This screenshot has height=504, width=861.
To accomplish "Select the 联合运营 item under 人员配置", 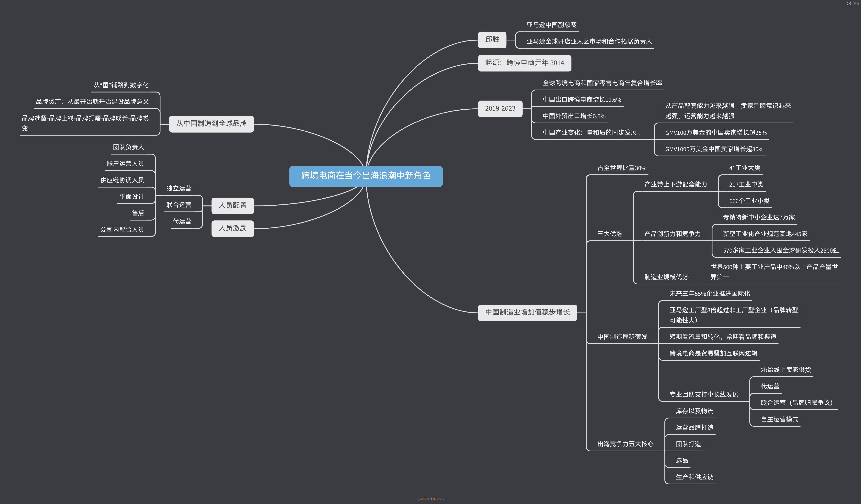I will pyautogui.click(x=179, y=205).
